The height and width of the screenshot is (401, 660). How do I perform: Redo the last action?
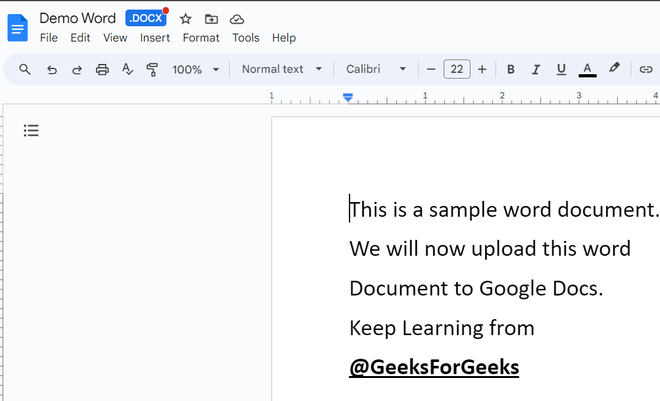point(77,69)
